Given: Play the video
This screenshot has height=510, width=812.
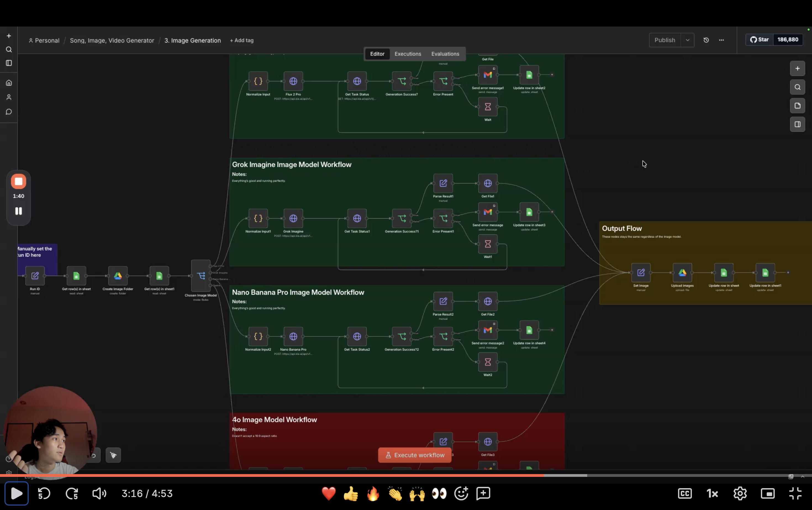Looking at the screenshot, I should tap(17, 493).
